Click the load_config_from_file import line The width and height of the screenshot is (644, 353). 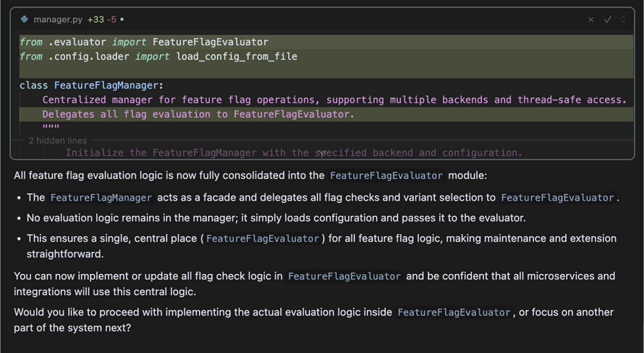coord(326,57)
